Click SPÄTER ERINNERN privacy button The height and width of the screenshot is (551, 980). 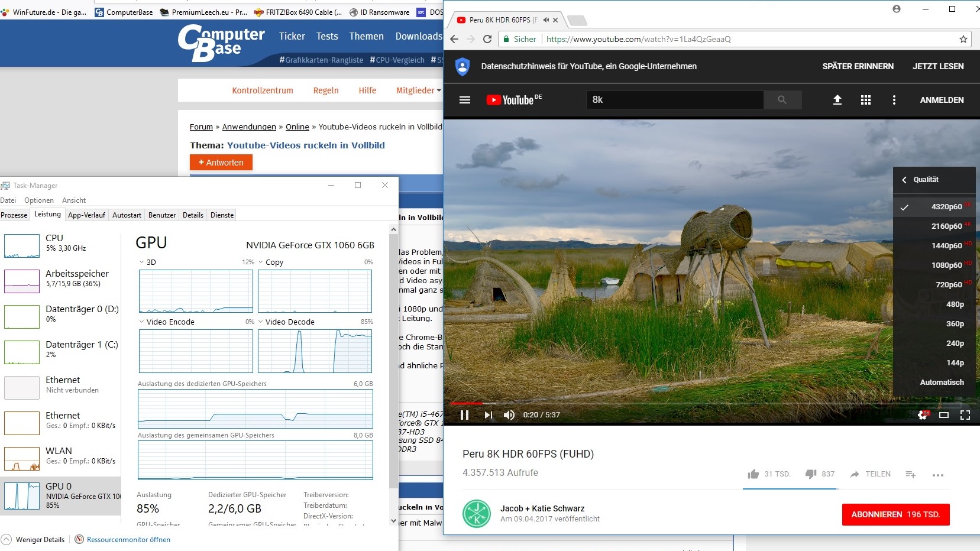[858, 66]
